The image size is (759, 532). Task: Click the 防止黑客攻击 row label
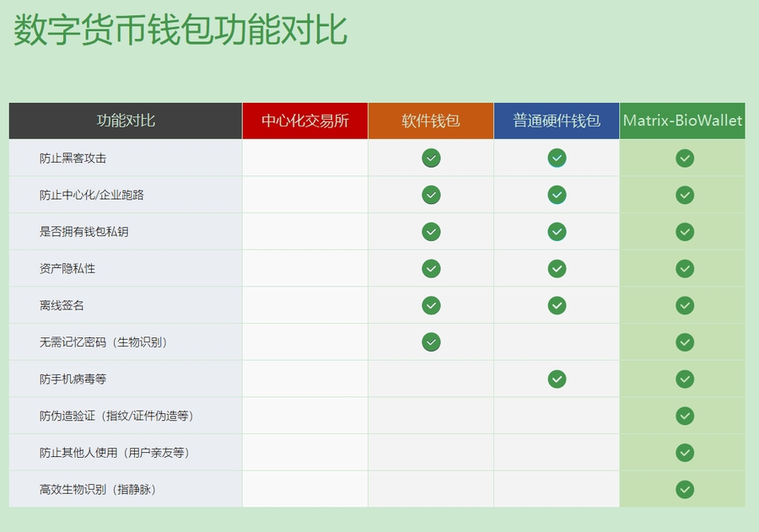coord(73,159)
